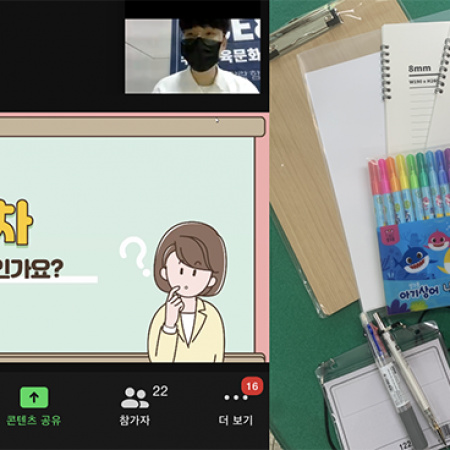
Task: Open the 참가자 participants people icon
Action: coord(134,398)
